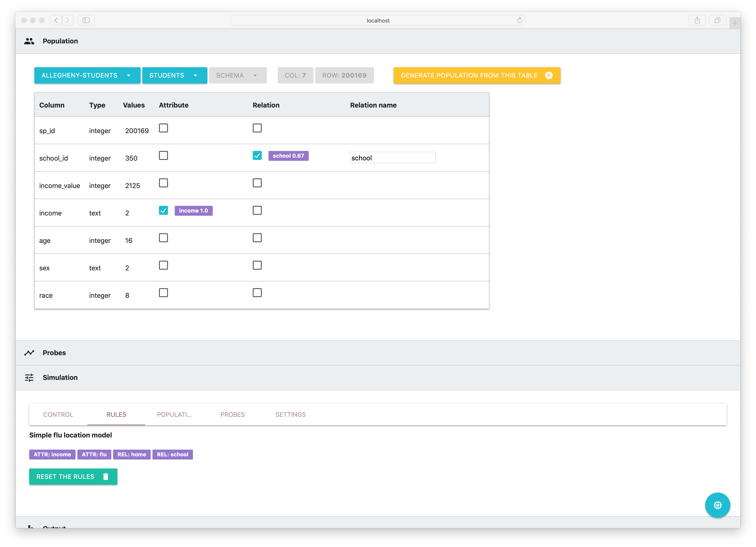Toggle the Safari sidebar icon
The height and width of the screenshot is (547, 756).
[86, 20]
